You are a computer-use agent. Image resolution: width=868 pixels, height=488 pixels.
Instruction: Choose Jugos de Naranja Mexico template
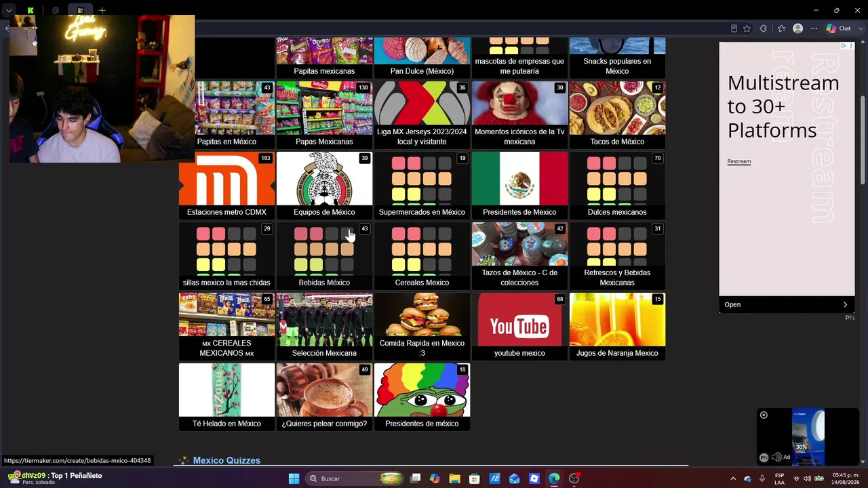tap(617, 326)
